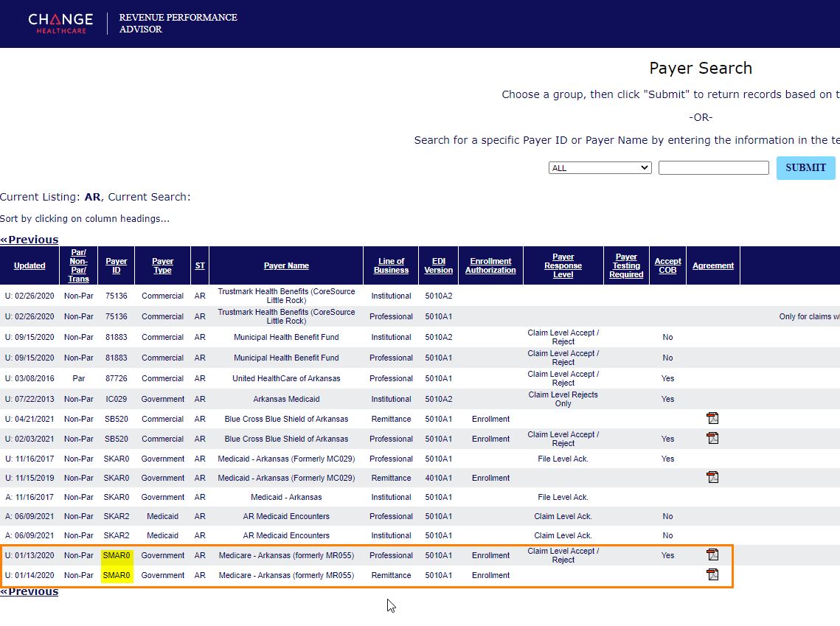Click 'AR Medicaid Encounters' Professional row name
This screenshot has width=840, height=626.
tap(286, 516)
